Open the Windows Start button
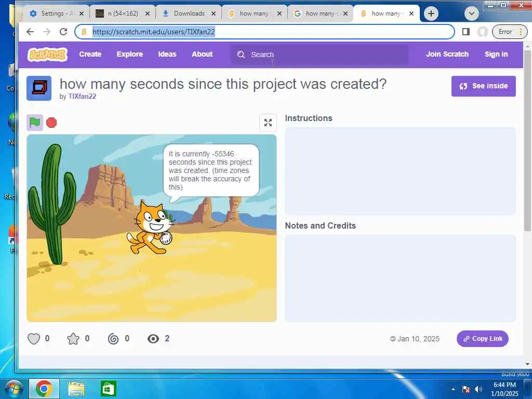 [13, 389]
